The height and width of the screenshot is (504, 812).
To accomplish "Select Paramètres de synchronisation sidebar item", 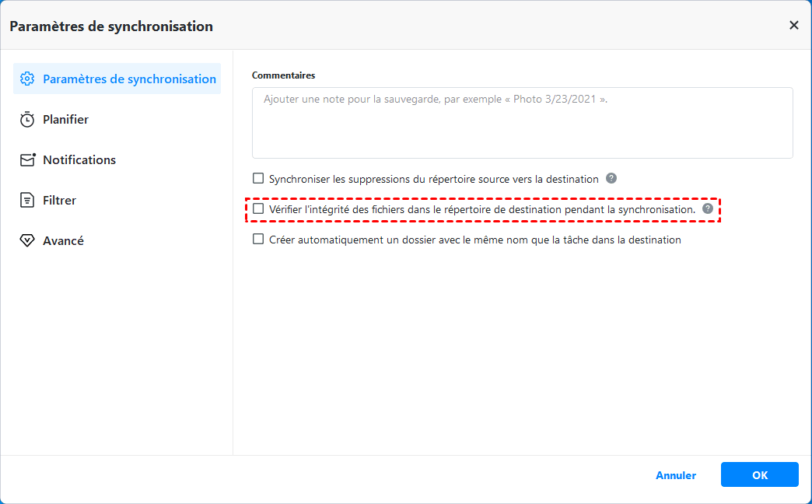I will [x=129, y=79].
